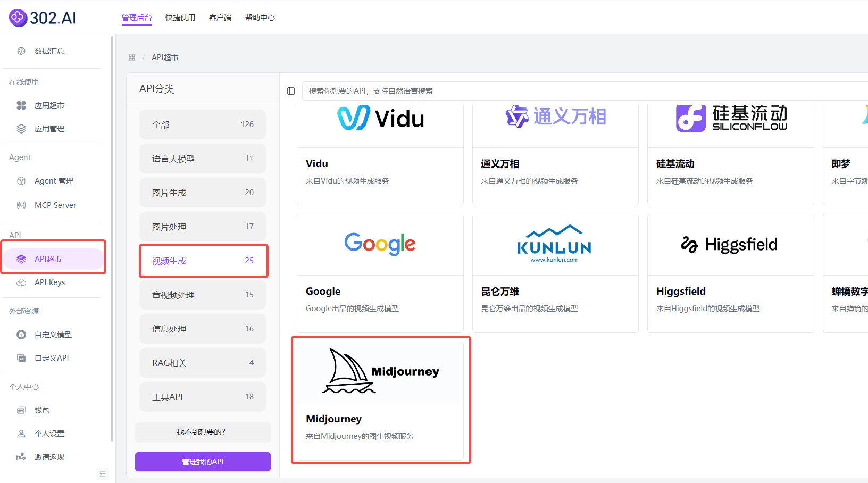Screen dimensions: 868x483
Task: Select the 全部 category with 126
Action: (203, 124)
